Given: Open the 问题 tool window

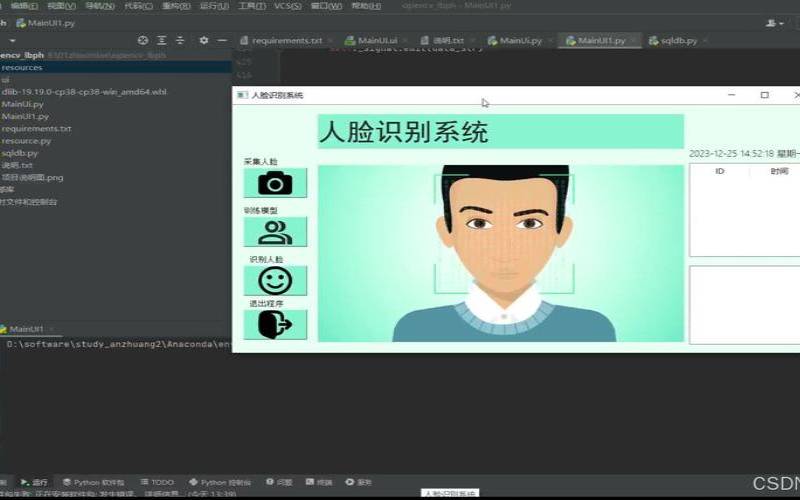Looking at the screenshot, I should [x=279, y=482].
